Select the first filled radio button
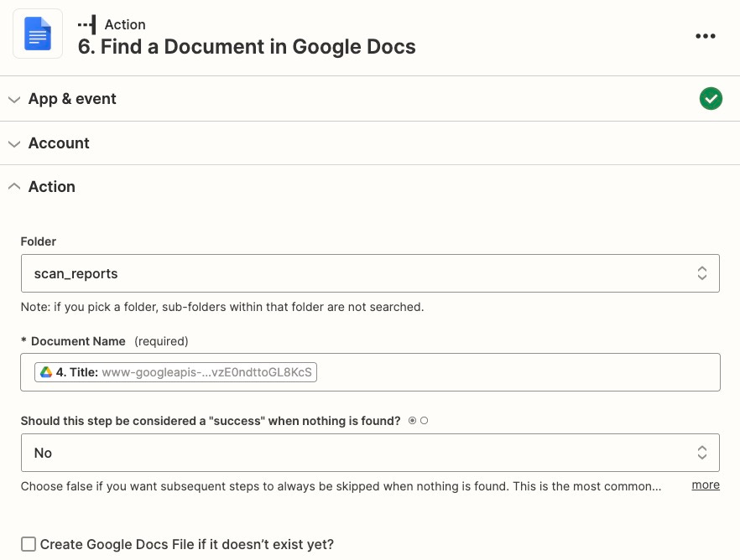This screenshot has height=560, width=740. pyautogui.click(x=412, y=421)
